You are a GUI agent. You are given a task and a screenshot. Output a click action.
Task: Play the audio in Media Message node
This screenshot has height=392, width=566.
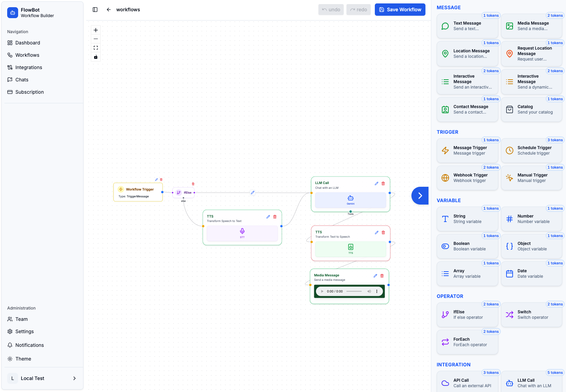[322, 291]
